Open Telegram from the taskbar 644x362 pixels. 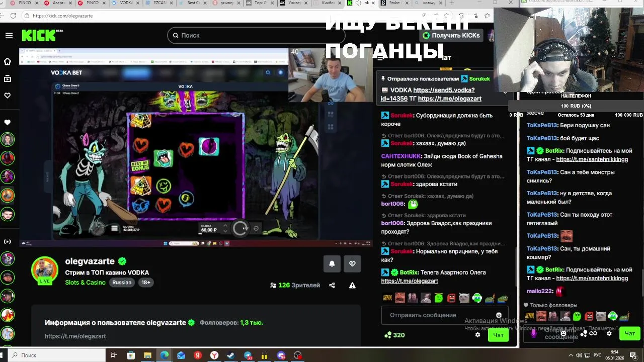click(248, 355)
